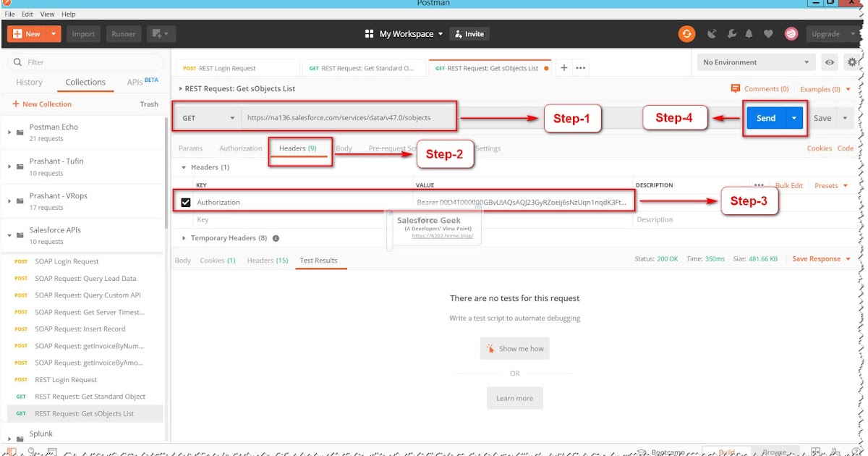The width and height of the screenshot is (868, 456).
Task: Click the Learn more button
Action: 515,398
